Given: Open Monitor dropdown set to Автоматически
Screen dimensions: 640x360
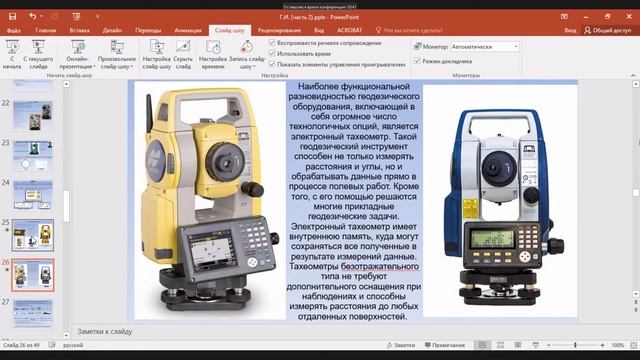Looking at the screenshot, I should click(x=485, y=47).
